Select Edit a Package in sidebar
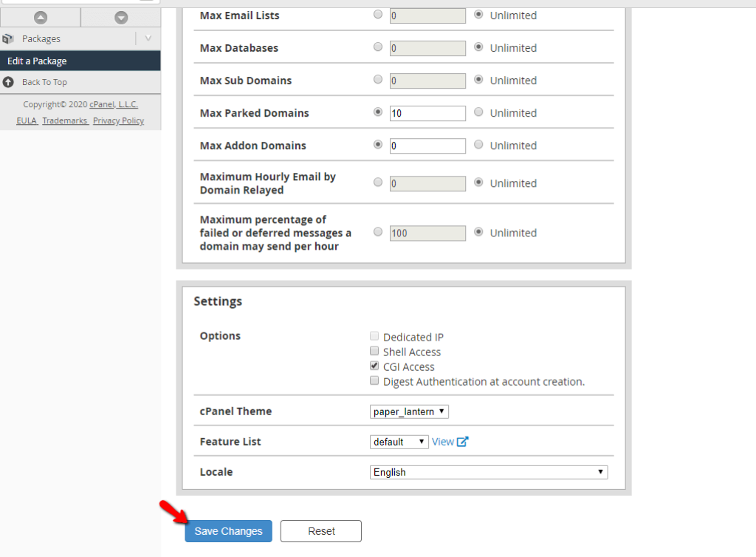The image size is (756, 557). coord(80,61)
